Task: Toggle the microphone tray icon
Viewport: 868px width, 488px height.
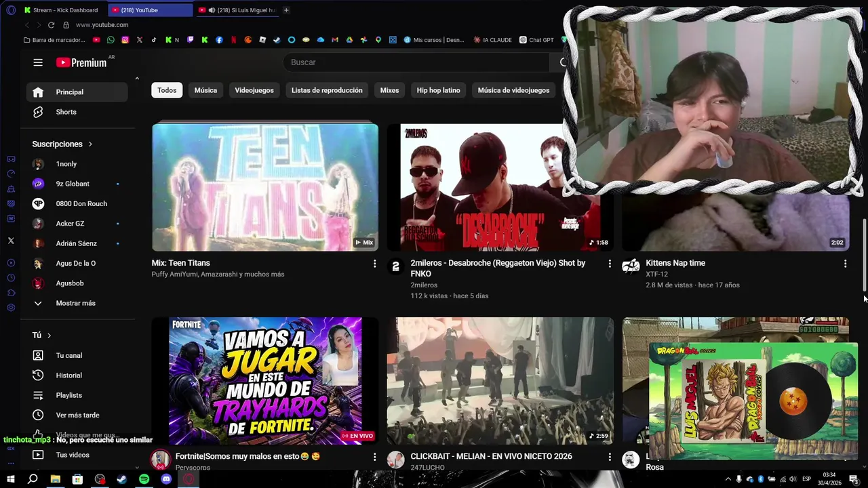Action: click(739, 479)
